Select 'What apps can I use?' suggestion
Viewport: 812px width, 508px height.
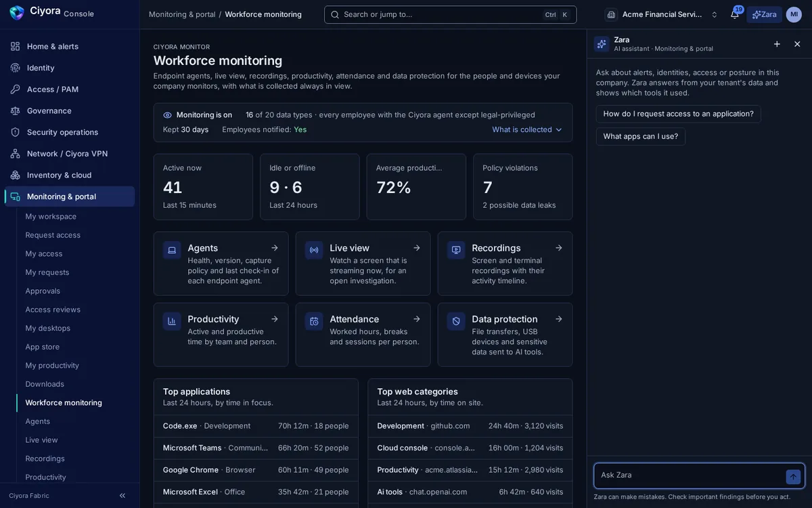point(640,136)
